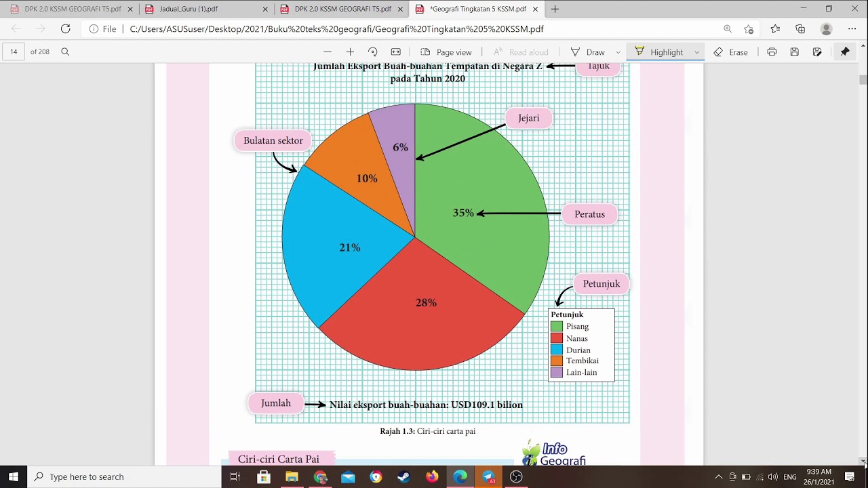This screenshot has width=868, height=488.
Task: Open the notification center icon
Action: coord(850,476)
